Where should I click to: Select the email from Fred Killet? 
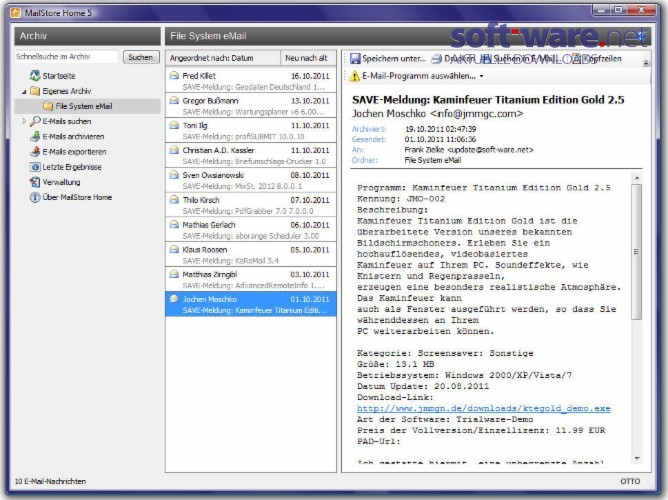[251, 80]
